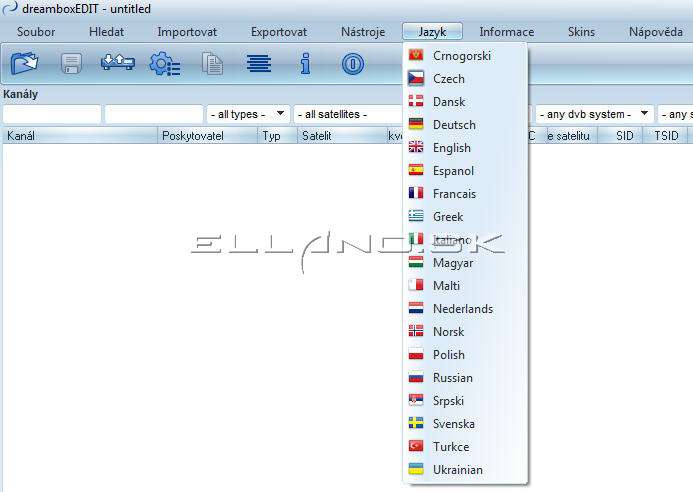The height and width of the screenshot is (492, 693).
Task: Click the Swedish flag icon
Action: [x=416, y=423]
